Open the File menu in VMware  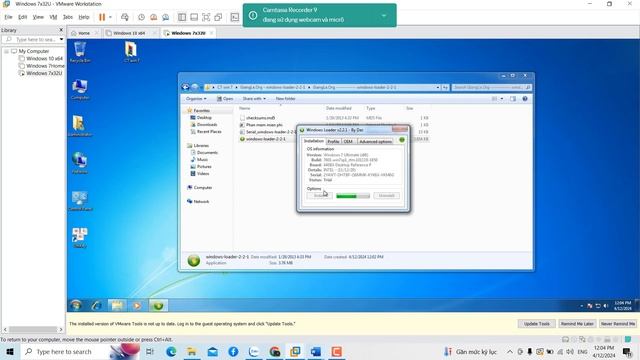point(8,17)
